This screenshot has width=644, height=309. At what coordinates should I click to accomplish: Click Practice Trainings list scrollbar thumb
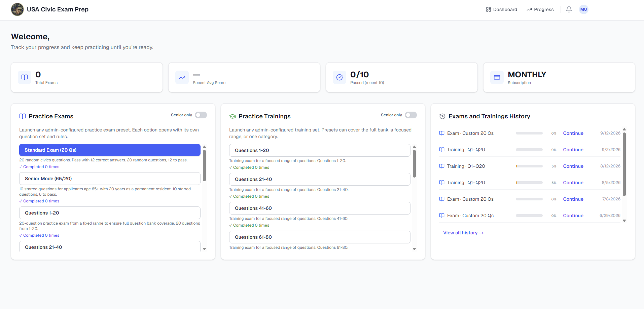coord(414,164)
